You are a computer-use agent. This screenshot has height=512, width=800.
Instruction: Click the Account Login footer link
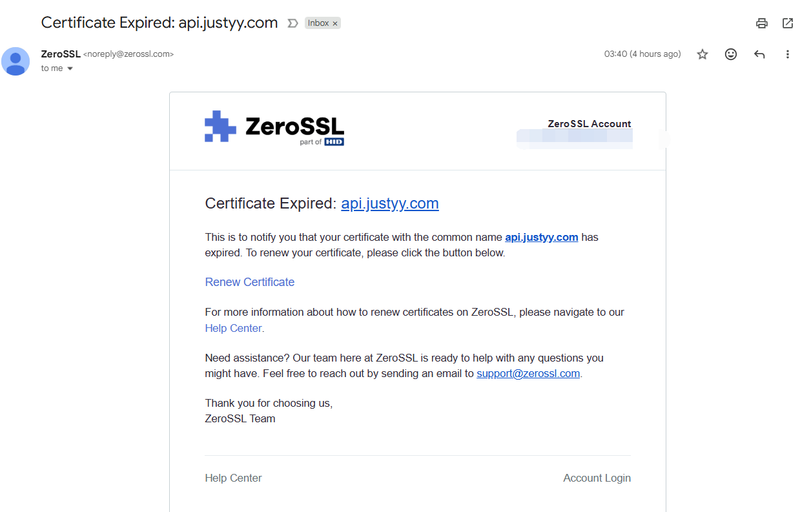point(597,478)
